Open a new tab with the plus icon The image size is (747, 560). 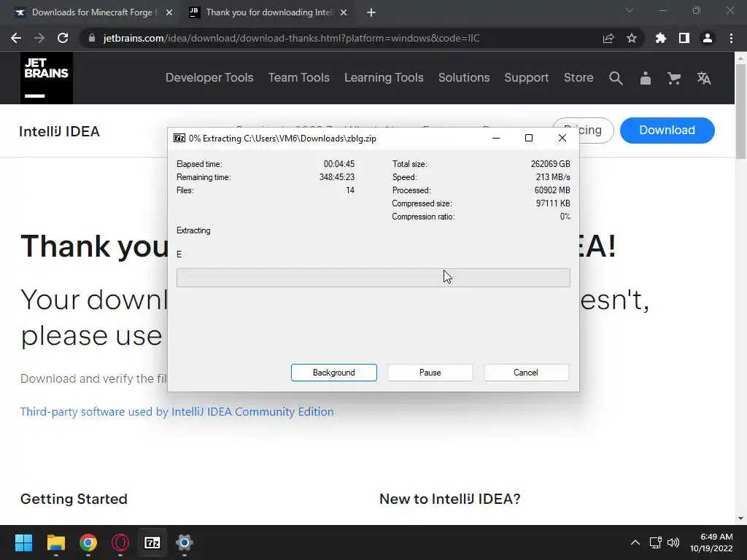tap(371, 13)
